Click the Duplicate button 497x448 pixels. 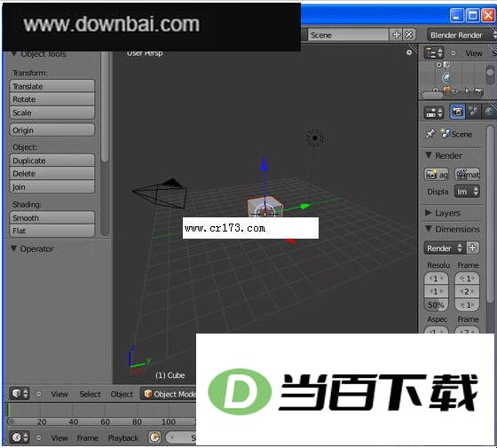click(x=52, y=161)
